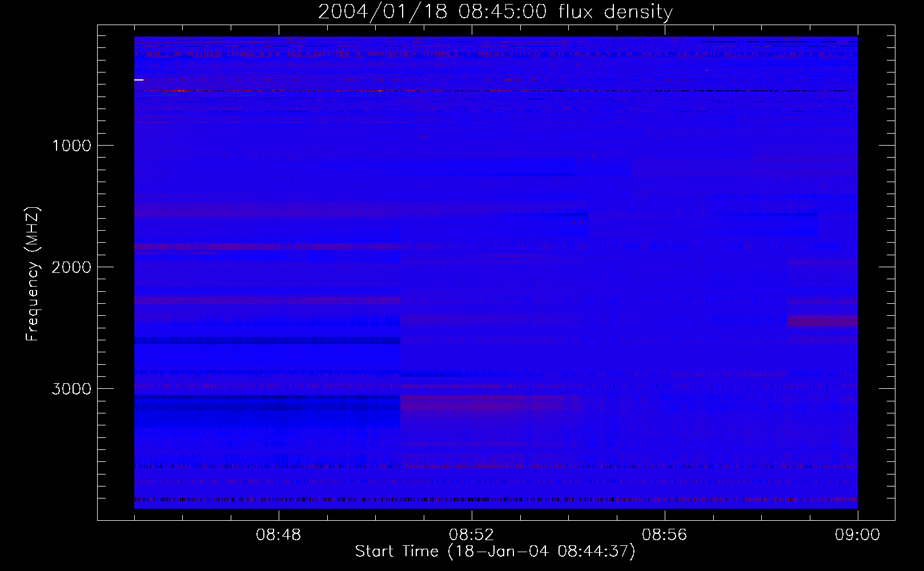924x571 pixels.
Task: Click the 'Frequency (MHZ)' axis label
Action: 33,274
